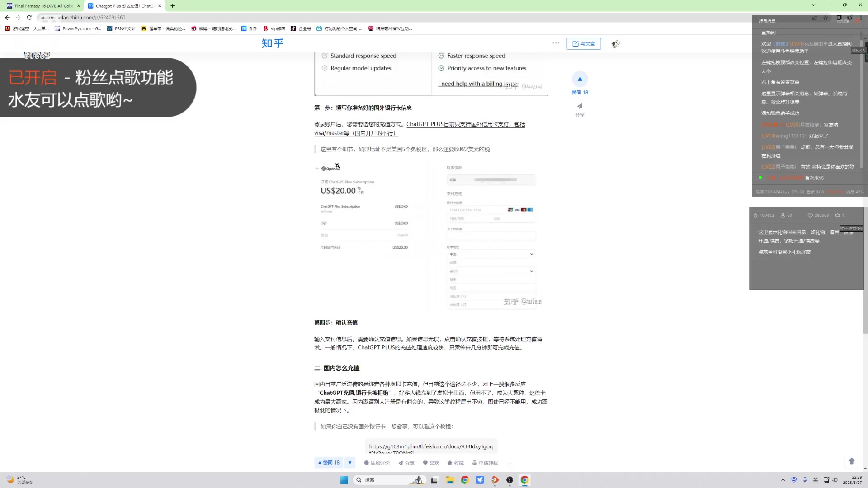The image size is (868, 488).
Task: Click the 赞同 18 button at bottom bar
Action: coord(329,463)
